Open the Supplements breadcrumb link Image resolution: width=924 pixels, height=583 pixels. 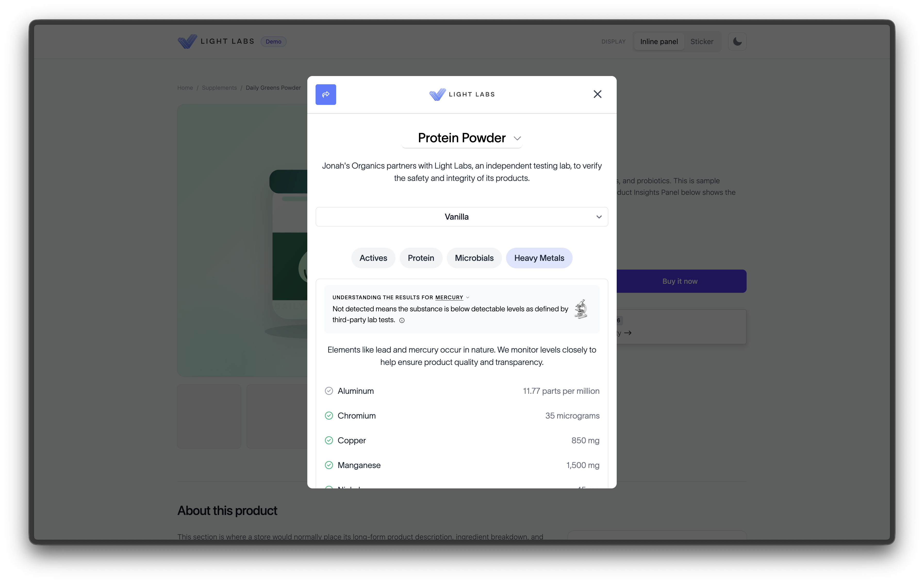coord(219,88)
